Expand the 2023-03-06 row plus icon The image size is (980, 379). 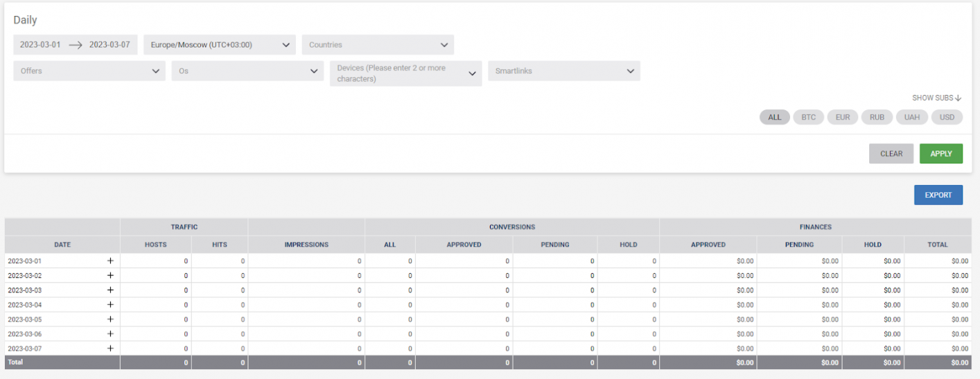tap(110, 334)
